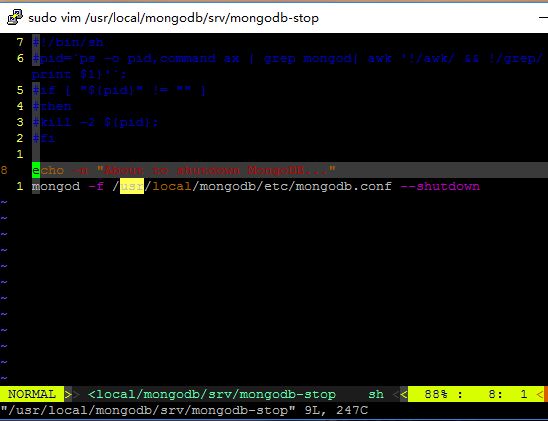The image size is (548, 421).
Task: Click the window title 'sudo vim /usr/local/mongodb/srv/mongodb-stop'
Action: click(x=173, y=18)
